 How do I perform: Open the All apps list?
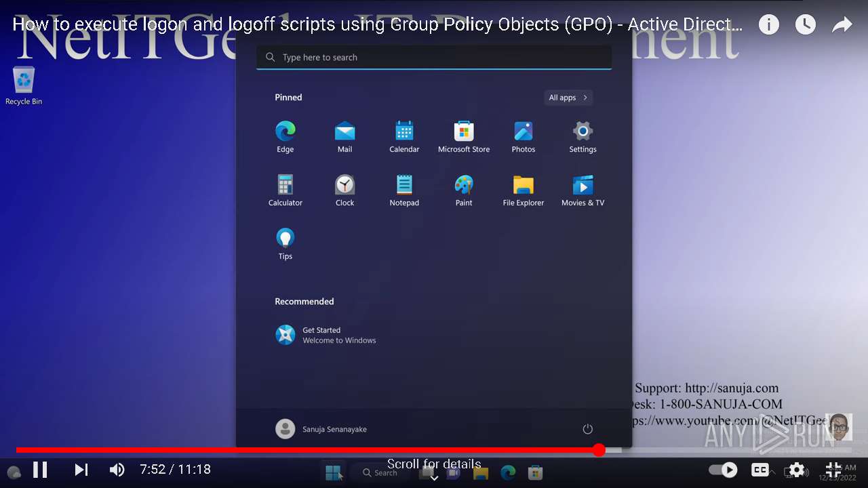pyautogui.click(x=568, y=98)
